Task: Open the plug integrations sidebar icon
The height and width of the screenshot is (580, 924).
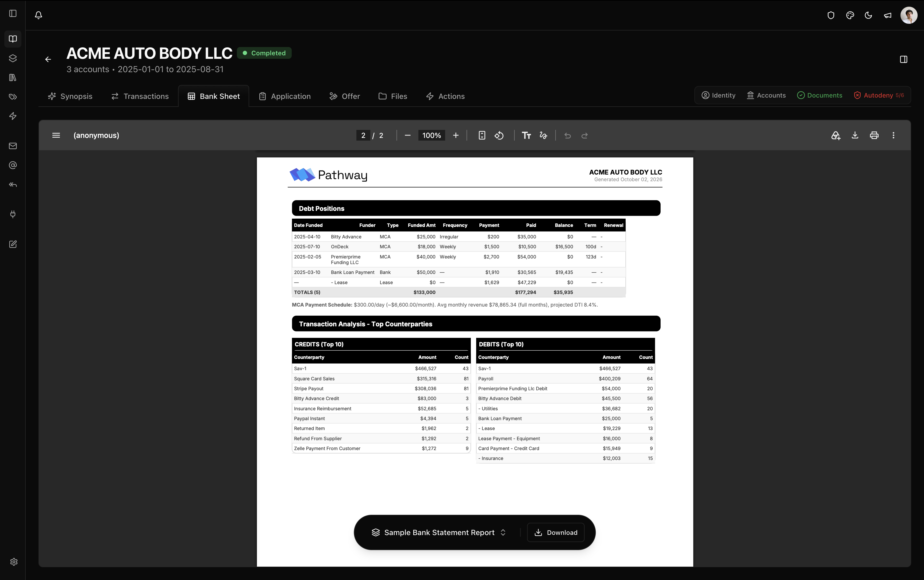Action: point(13,214)
